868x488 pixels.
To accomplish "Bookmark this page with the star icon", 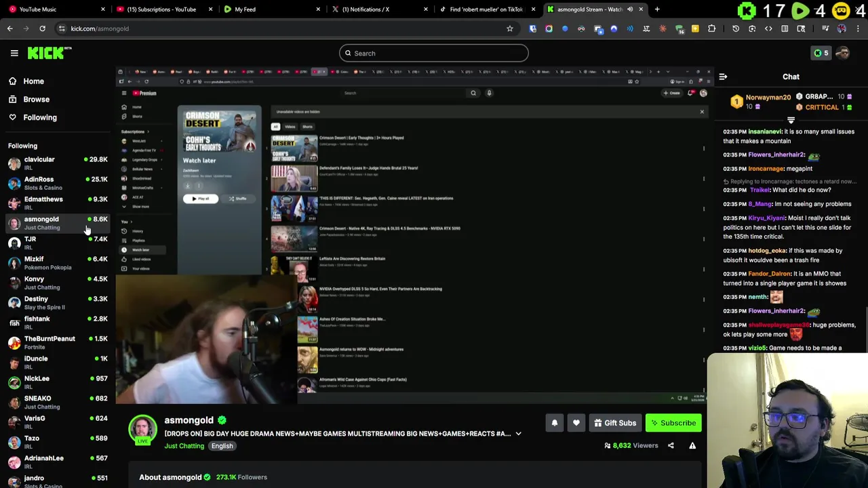I will pos(510,28).
